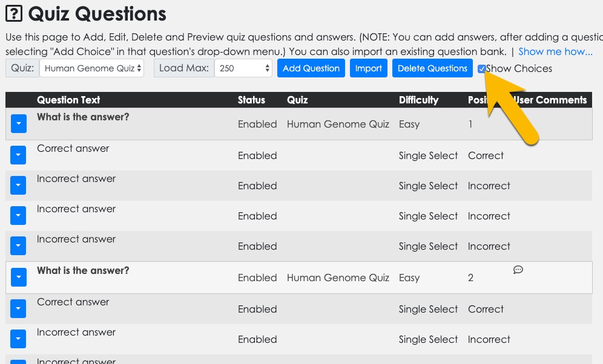Open menu for the second question's Correct answer

[18, 309]
